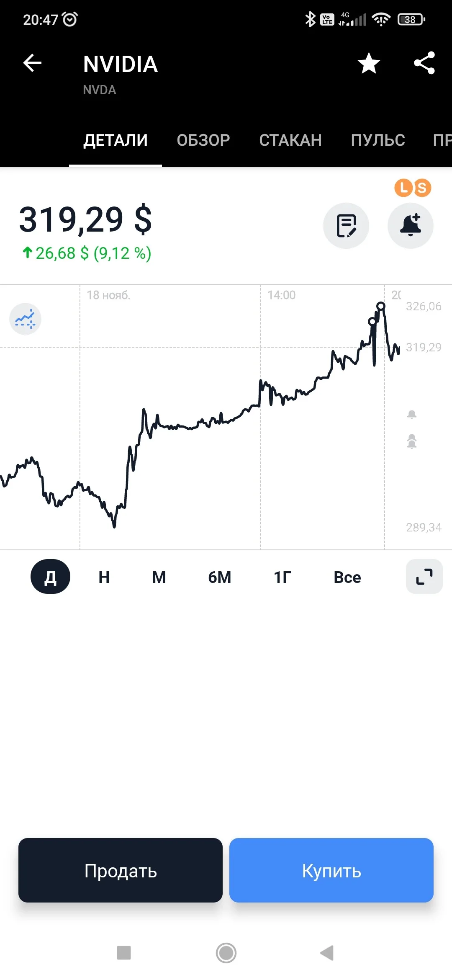The image size is (452, 980).
Task: Select the Н weekly period
Action: point(104,577)
